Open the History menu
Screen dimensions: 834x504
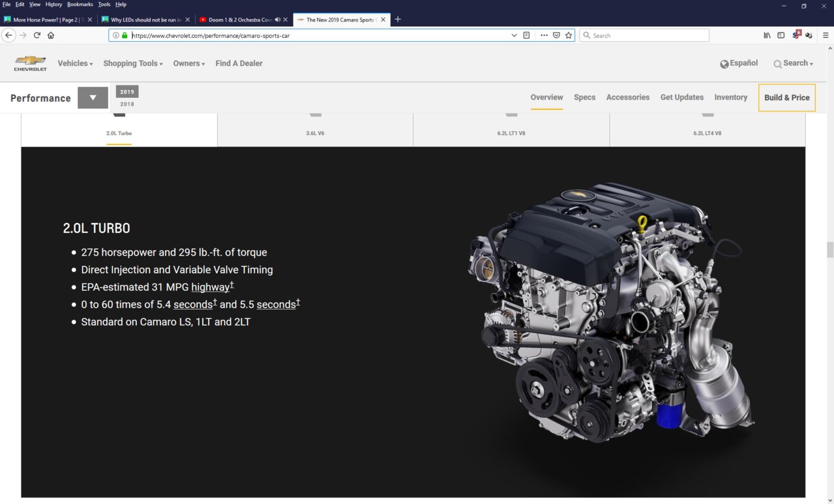(54, 4)
